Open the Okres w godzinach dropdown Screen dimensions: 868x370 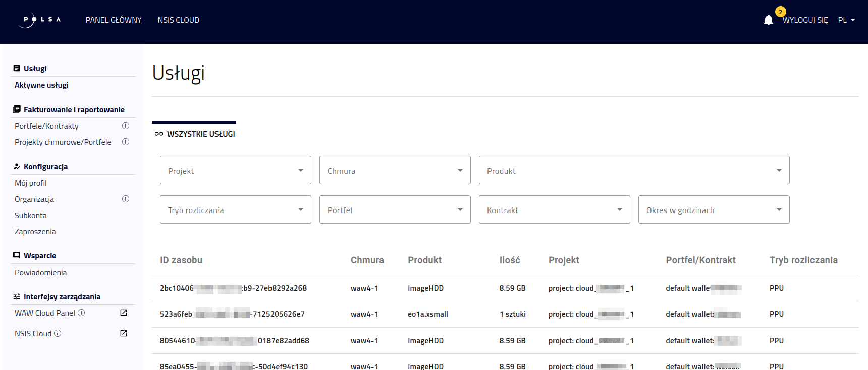[714, 210]
